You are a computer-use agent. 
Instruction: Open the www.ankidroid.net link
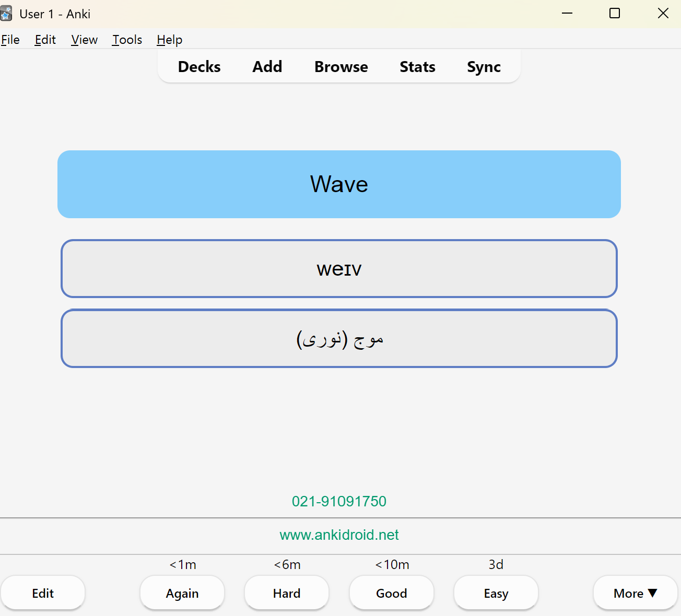pyautogui.click(x=339, y=535)
